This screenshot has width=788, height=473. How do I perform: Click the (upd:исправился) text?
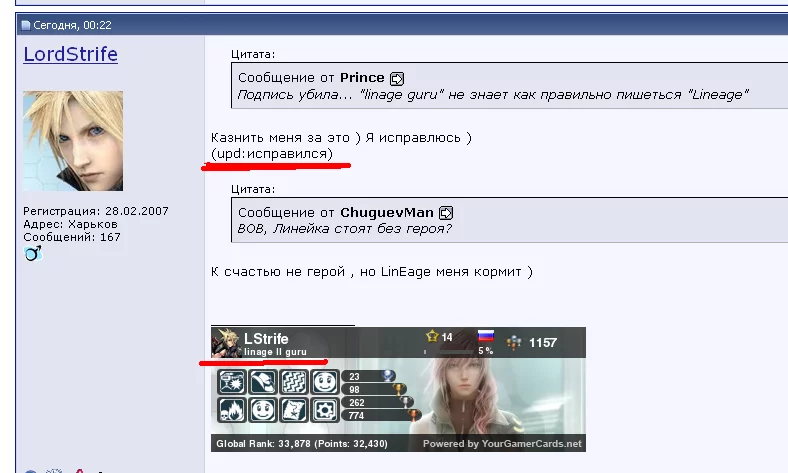272,154
